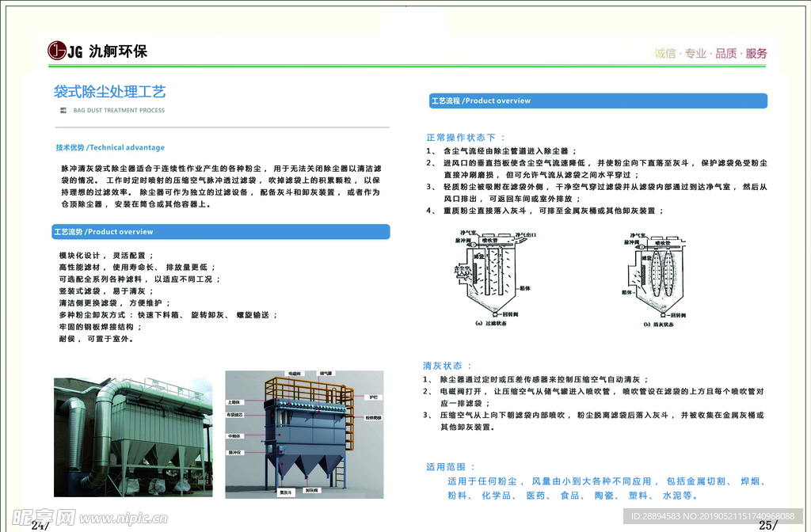
Task: Click the 技术优势 /Technical advantage heading
Action: 110,147
